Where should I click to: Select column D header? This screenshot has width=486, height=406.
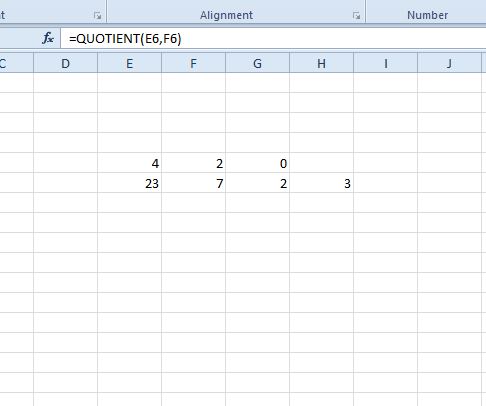[x=66, y=63]
